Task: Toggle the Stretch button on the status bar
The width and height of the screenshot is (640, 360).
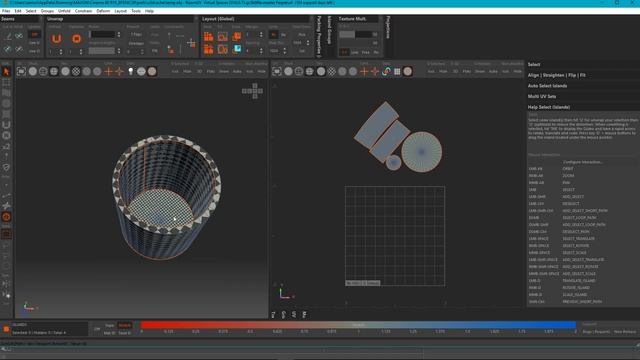Action: [x=124, y=325]
